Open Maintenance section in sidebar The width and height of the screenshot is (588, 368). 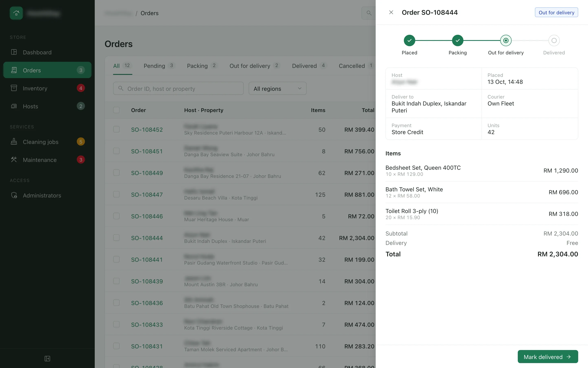point(47,160)
